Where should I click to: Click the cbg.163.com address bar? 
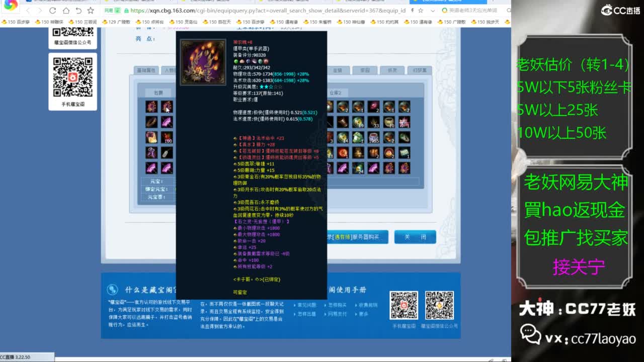coord(267,10)
